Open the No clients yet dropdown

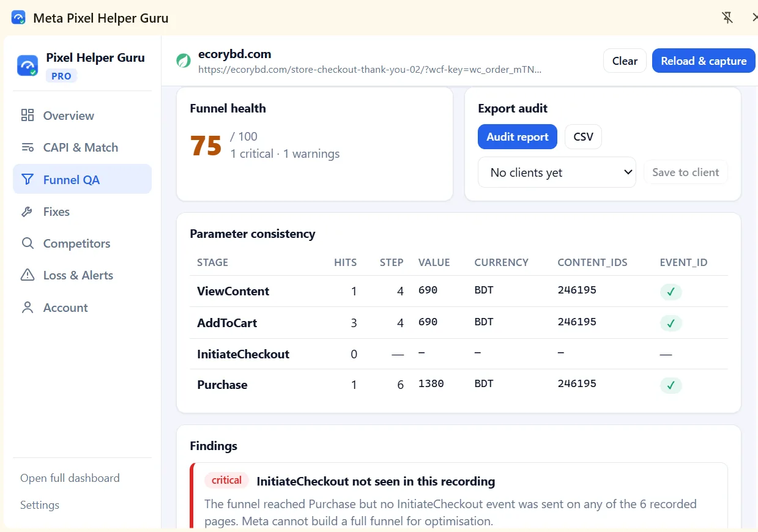coord(557,172)
